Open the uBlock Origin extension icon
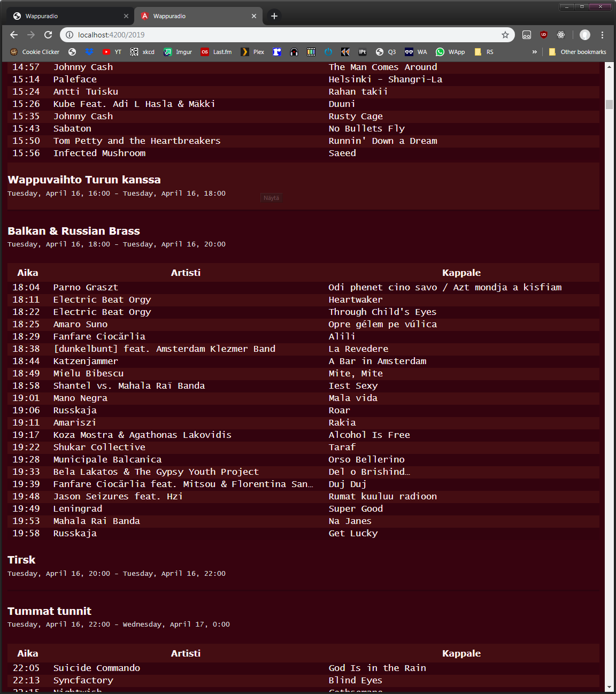 (x=544, y=35)
